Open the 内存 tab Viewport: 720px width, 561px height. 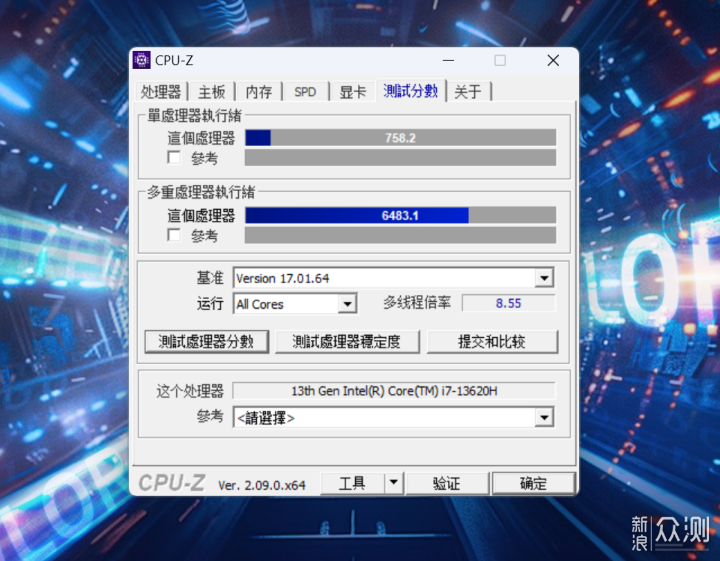pos(259,92)
